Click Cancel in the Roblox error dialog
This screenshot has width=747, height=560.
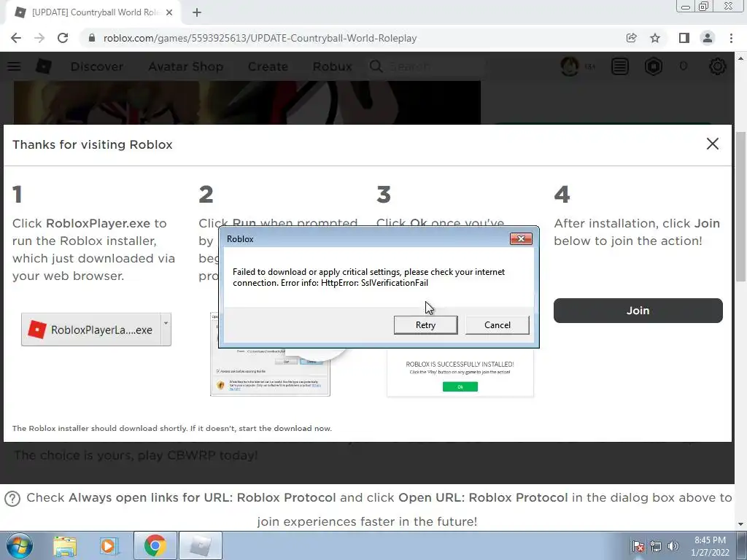[497, 324]
